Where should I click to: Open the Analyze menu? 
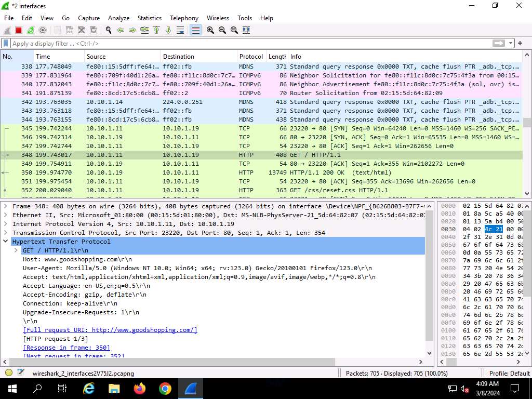118,18
